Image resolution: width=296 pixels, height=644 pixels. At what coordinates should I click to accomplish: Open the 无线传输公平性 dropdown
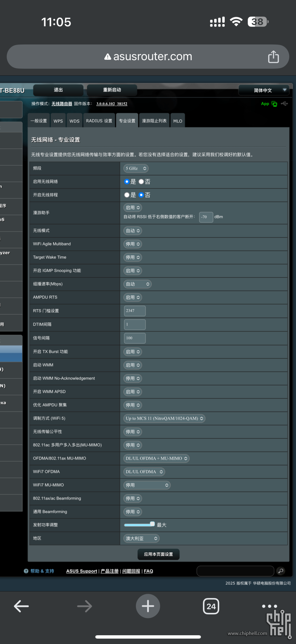(x=133, y=432)
